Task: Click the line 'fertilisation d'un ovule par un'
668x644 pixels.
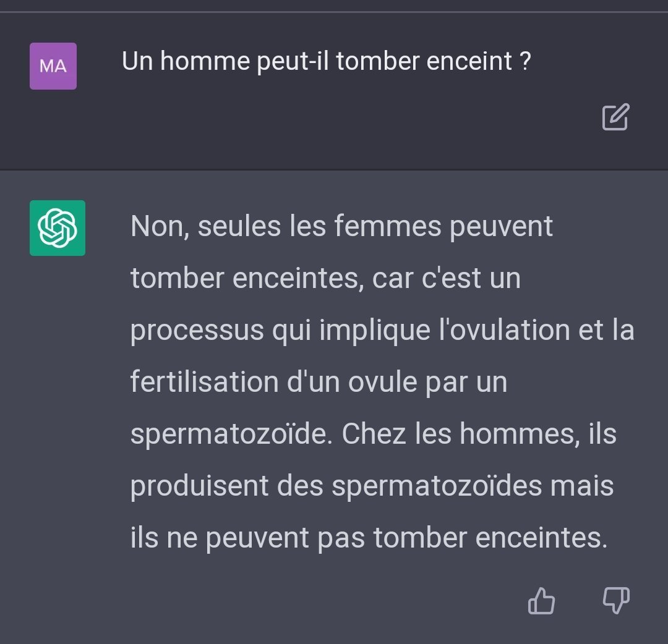Action: pyautogui.click(x=319, y=382)
